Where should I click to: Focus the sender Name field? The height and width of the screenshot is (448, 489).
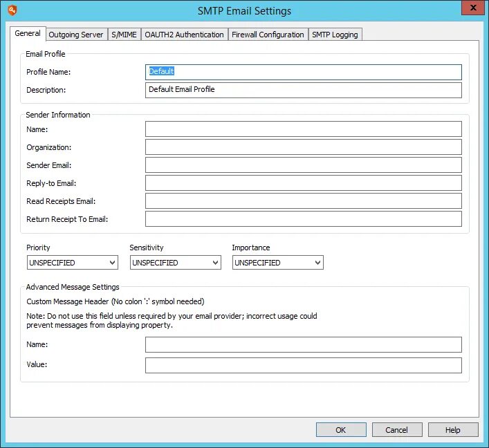coord(304,129)
